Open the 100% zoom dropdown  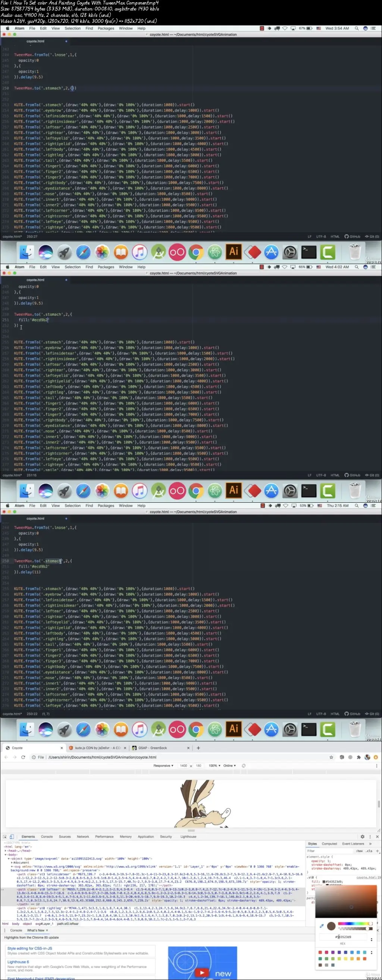(x=215, y=766)
